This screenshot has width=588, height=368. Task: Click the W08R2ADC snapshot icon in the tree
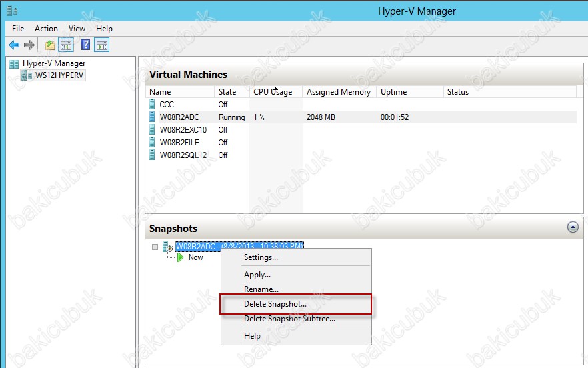point(167,247)
